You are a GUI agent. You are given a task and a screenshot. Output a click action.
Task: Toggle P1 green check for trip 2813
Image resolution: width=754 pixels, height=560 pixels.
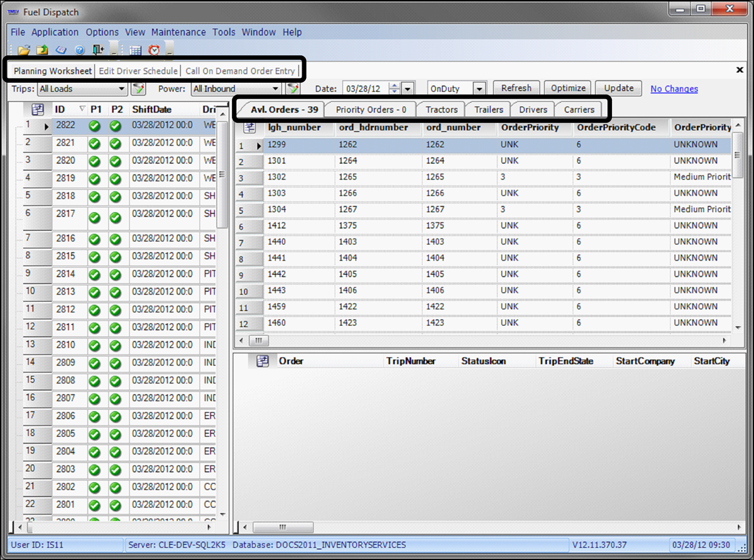pyautogui.click(x=95, y=293)
